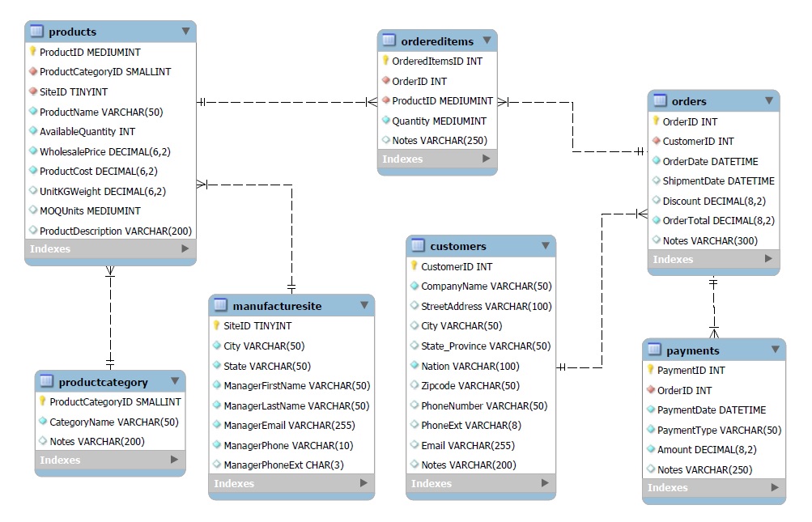Click the productcategory table icon

click(x=46, y=382)
